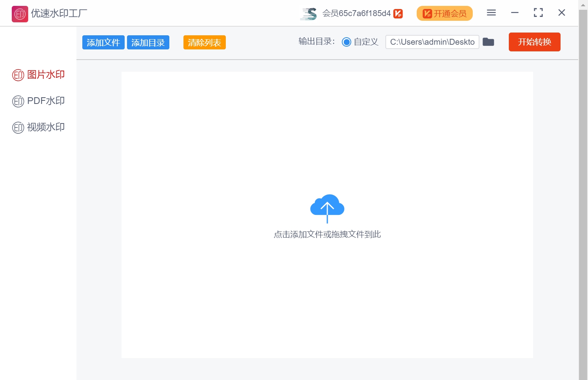Start conversion with 开始转换 button
588x380 pixels.
pos(534,42)
